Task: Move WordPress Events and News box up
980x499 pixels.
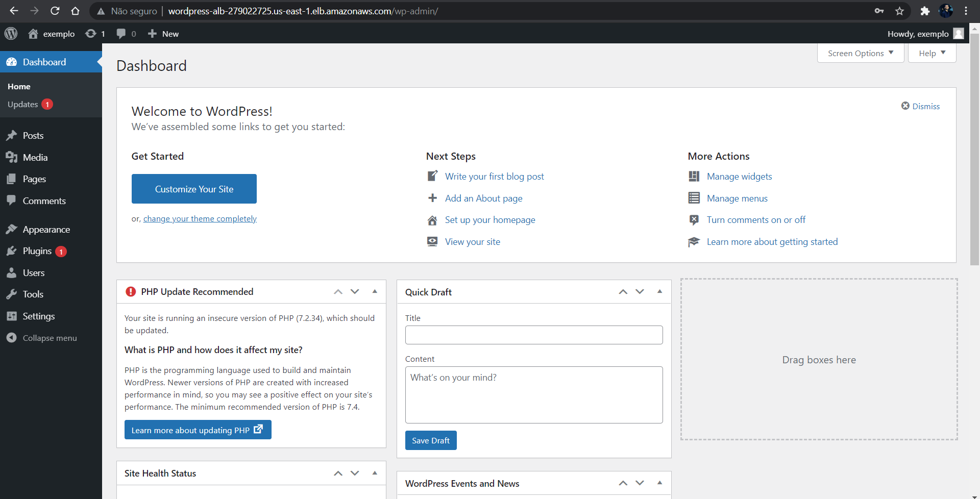Action: click(x=623, y=483)
